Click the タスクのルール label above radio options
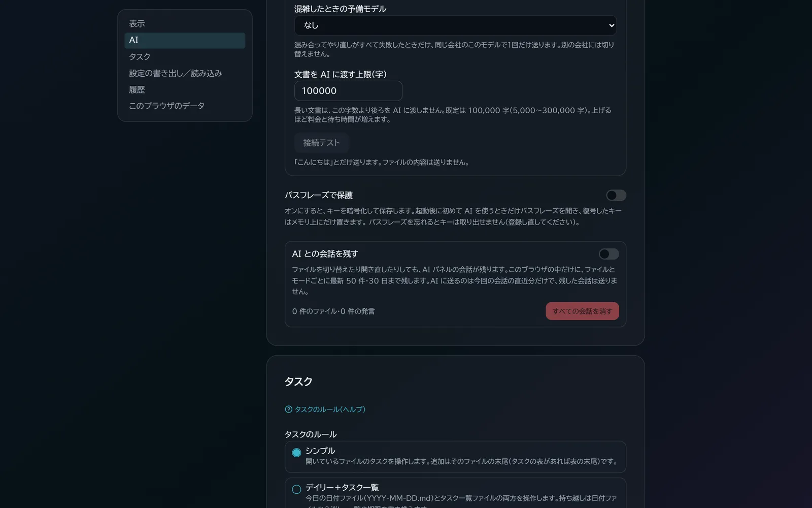 coord(311,434)
